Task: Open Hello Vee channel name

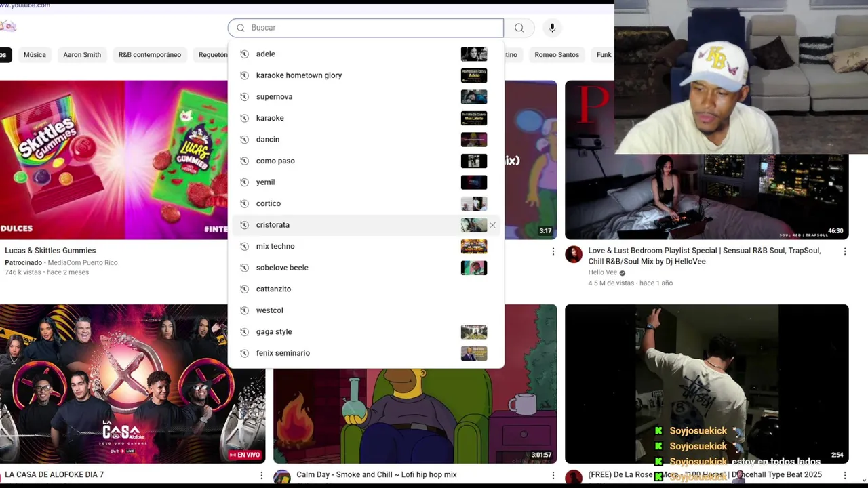Action: click(602, 273)
